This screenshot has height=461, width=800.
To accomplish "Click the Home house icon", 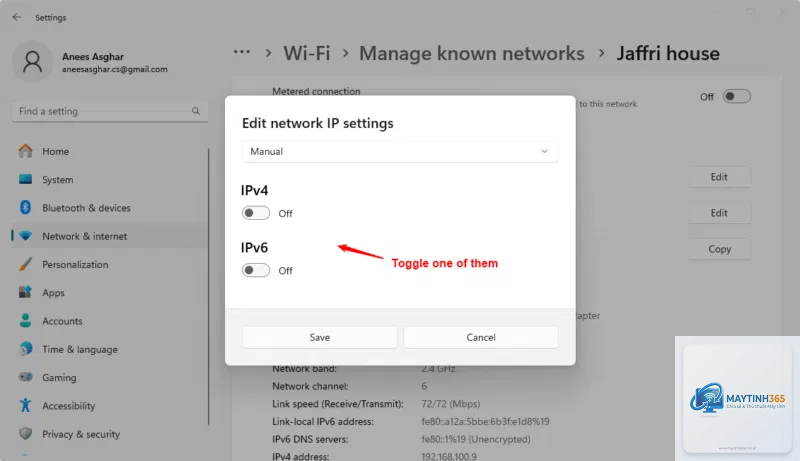I will point(25,151).
